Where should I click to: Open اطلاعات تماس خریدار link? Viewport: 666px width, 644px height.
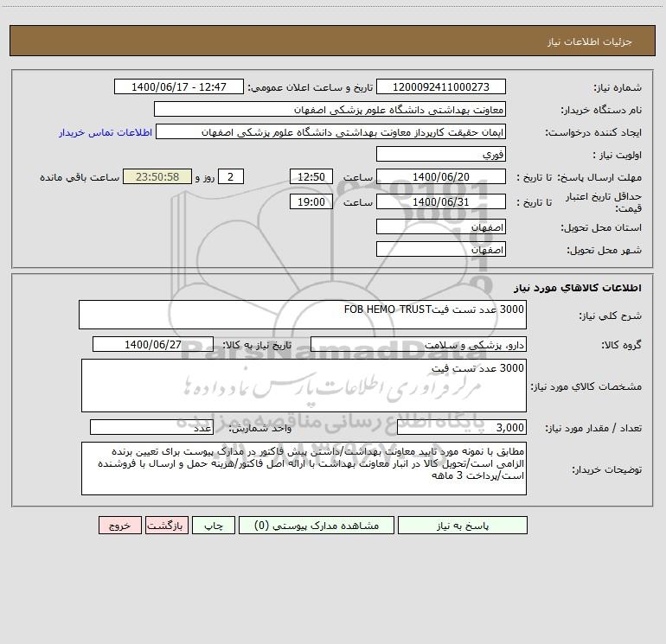click(106, 132)
